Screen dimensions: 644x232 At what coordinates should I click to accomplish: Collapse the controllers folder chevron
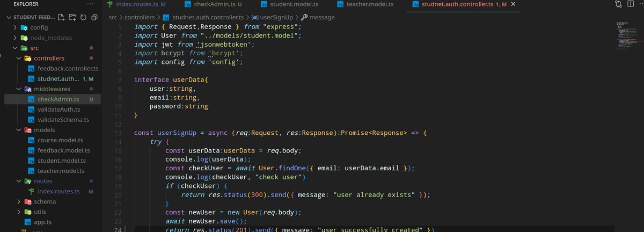pyautogui.click(x=19, y=58)
